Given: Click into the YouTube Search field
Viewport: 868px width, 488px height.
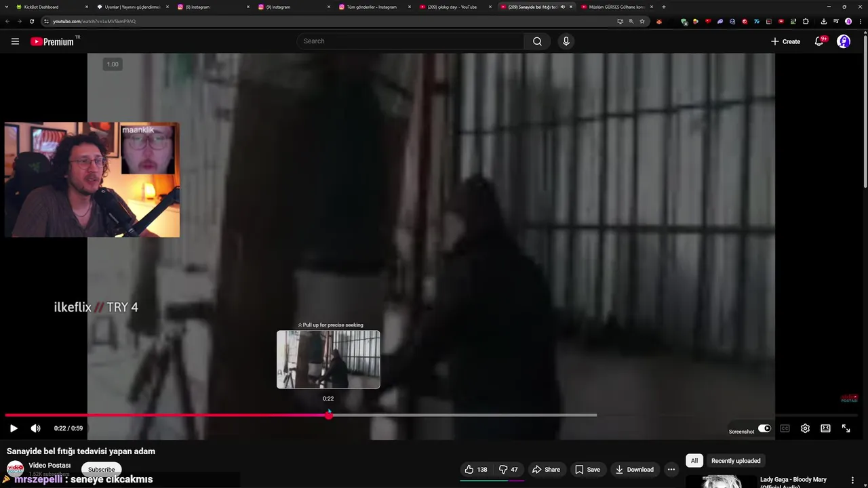Looking at the screenshot, I should [410, 41].
